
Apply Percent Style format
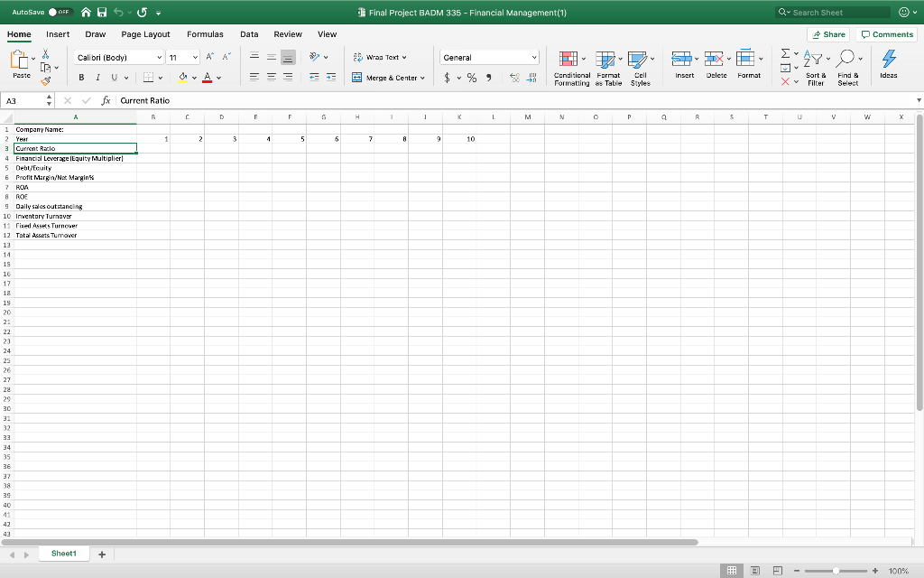(x=471, y=78)
